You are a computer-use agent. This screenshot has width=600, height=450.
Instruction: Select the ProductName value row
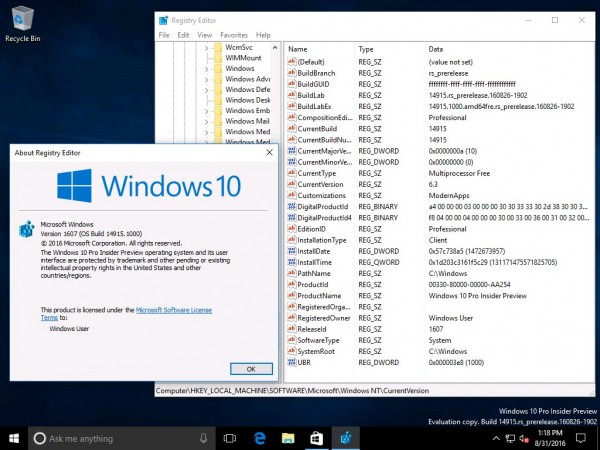(x=440, y=295)
